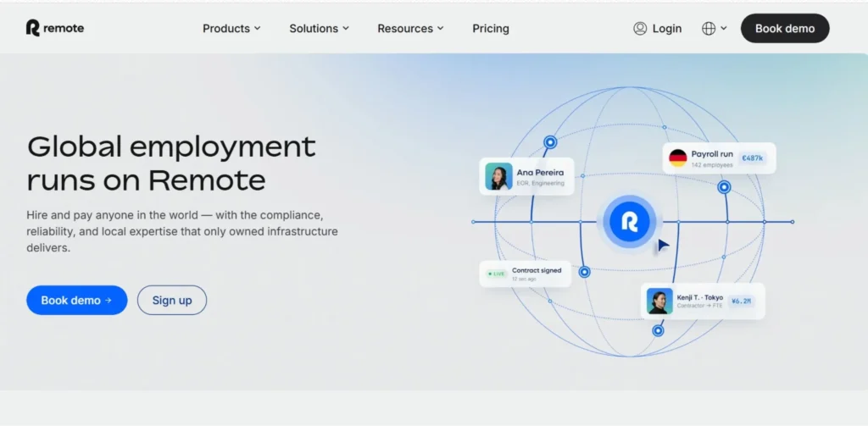Click the dark Book demo header button
The width and height of the screenshot is (868, 426).
tap(785, 29)
